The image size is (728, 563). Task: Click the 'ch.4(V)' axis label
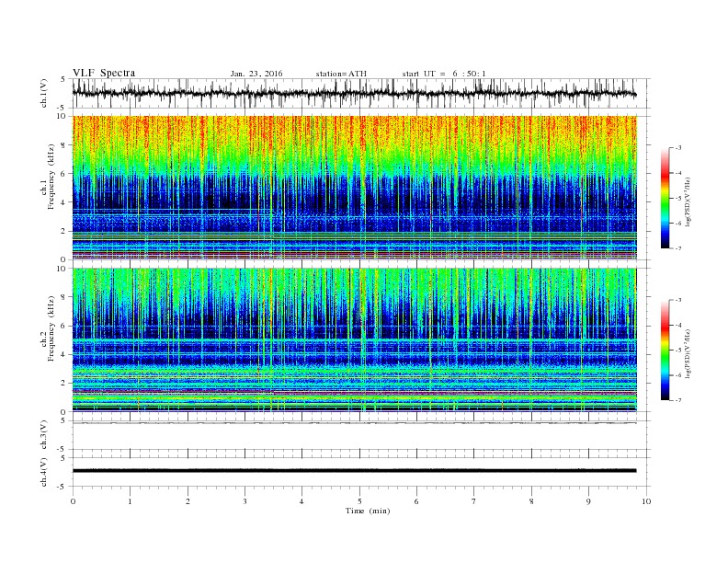click(x=44, y=472)
